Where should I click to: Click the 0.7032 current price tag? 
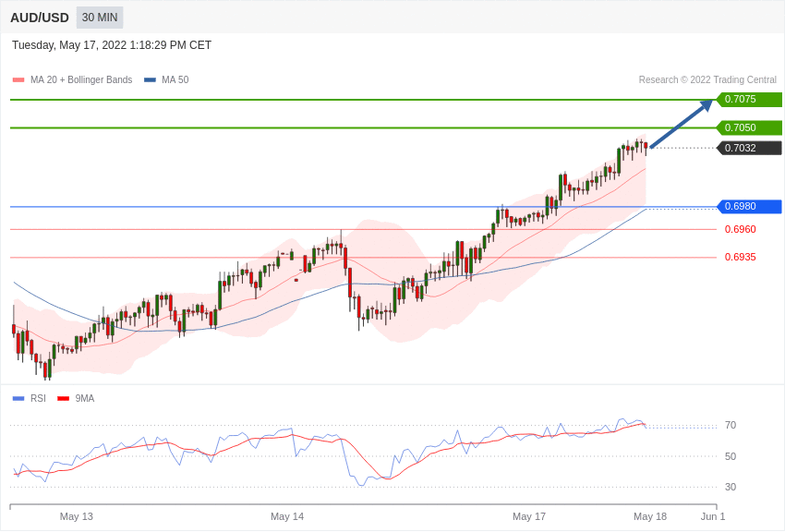pos(749,148)
